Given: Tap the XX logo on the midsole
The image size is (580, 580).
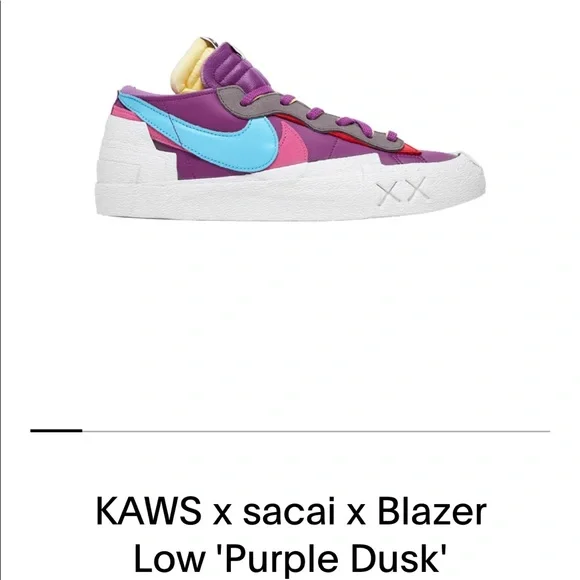Looking at the screenshot, I should tap(403, 189).
